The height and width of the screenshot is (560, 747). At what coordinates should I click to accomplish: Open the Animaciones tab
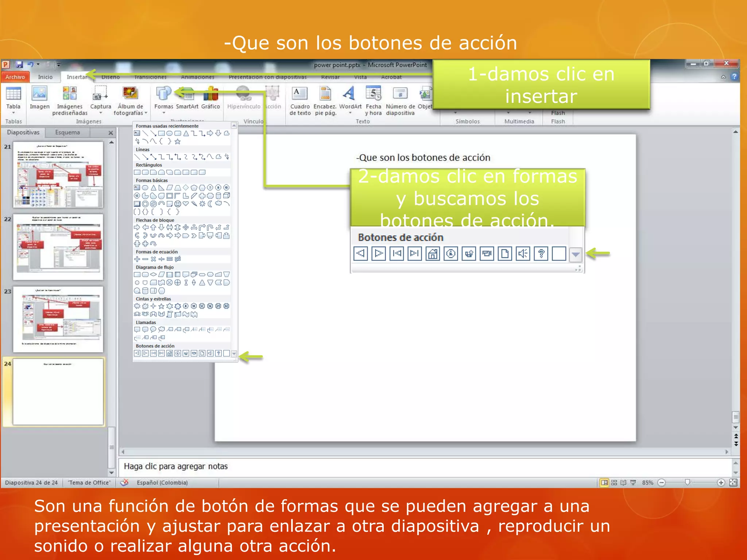tap(197, 77)
